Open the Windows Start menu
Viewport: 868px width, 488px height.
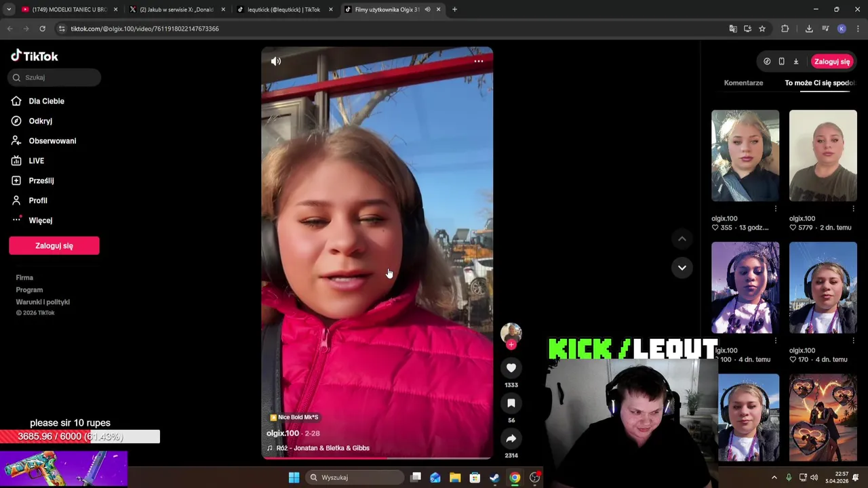294,477
